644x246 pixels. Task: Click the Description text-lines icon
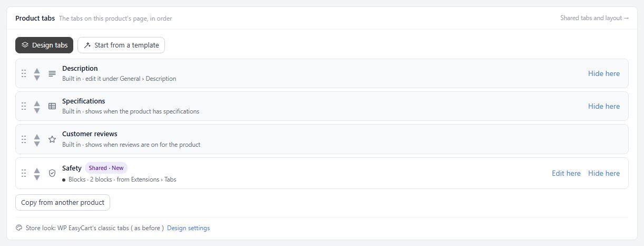(52, 73)
